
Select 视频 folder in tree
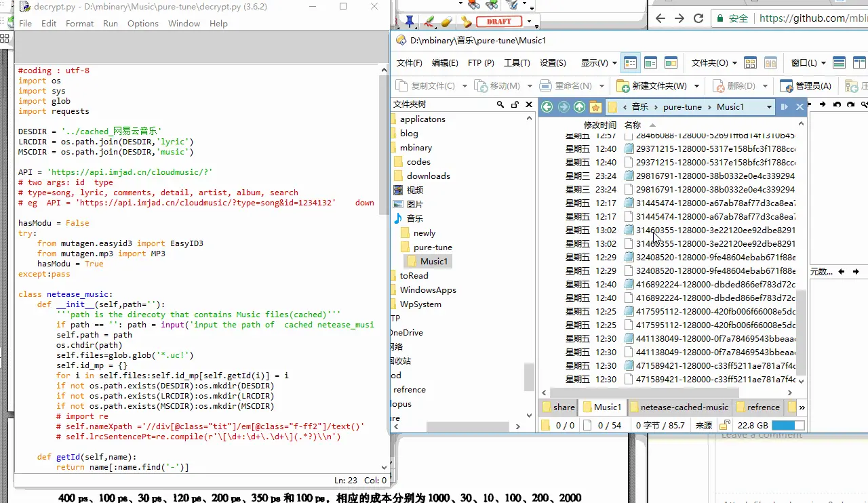tap(415, 190)
